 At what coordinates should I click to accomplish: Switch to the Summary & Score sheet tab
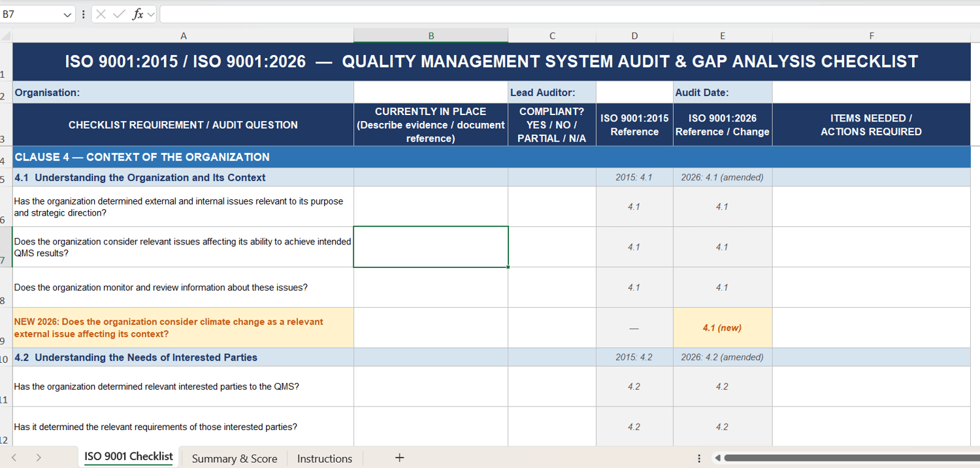pos(235,458)
